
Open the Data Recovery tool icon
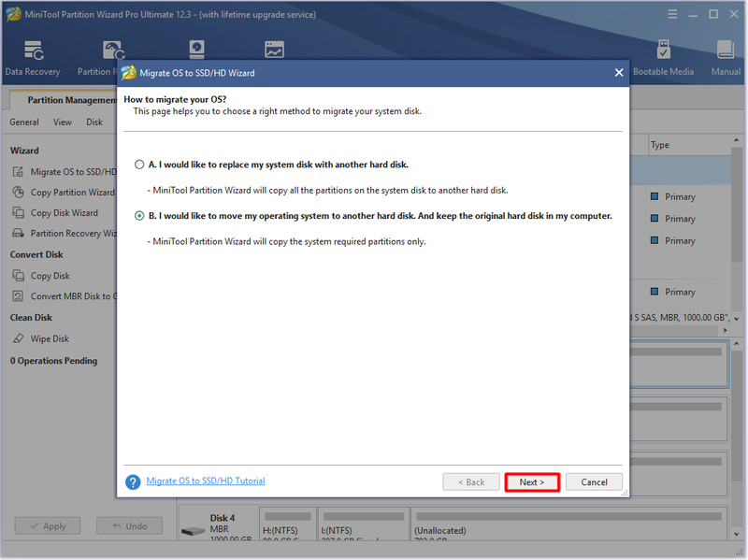coord(34,50)
